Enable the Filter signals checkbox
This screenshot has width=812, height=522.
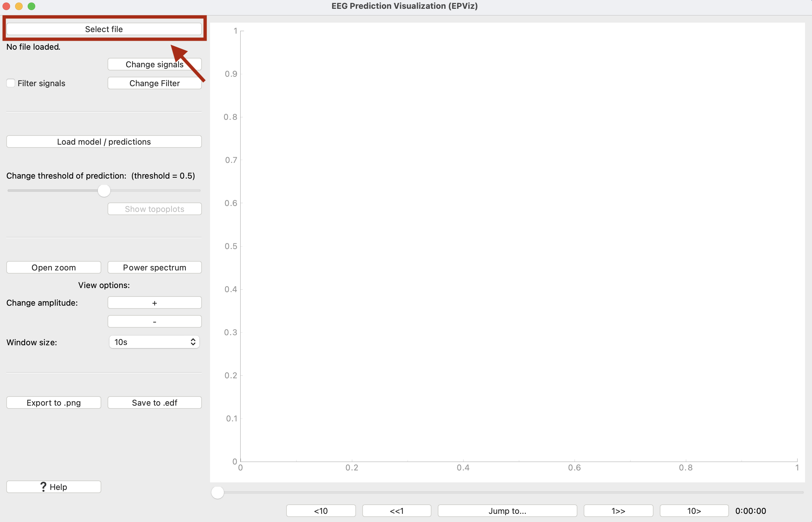[11, 83]
